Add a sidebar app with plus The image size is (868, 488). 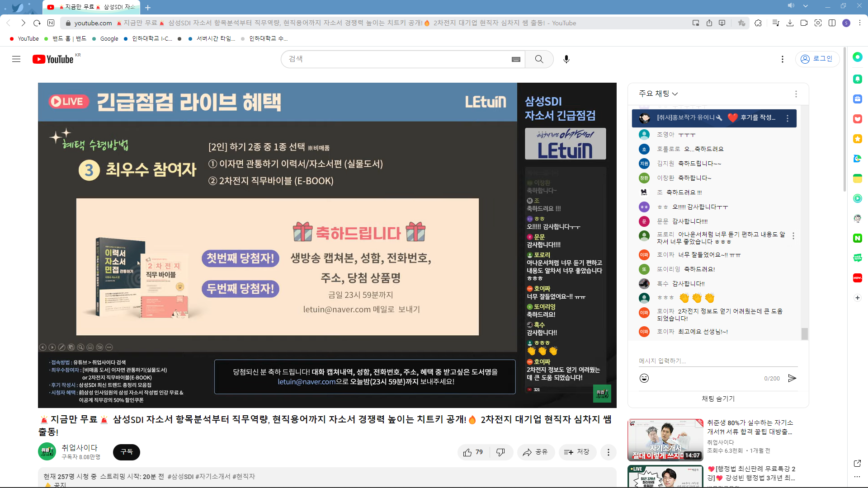pyautogui.click(x=858, y=298)
